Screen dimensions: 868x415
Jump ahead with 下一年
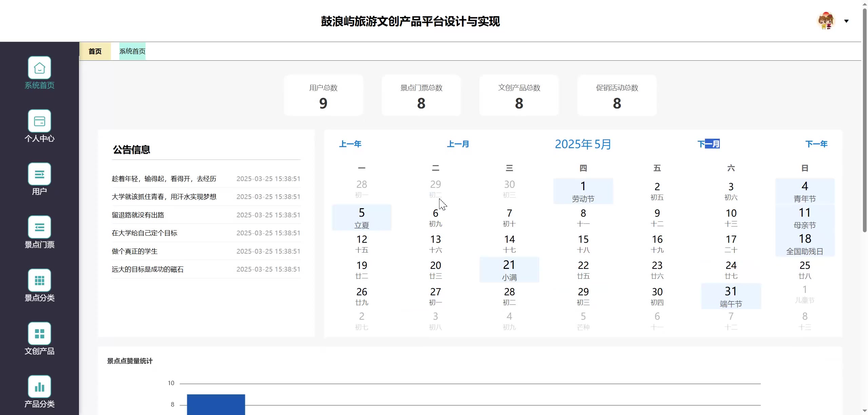[816, 144]
